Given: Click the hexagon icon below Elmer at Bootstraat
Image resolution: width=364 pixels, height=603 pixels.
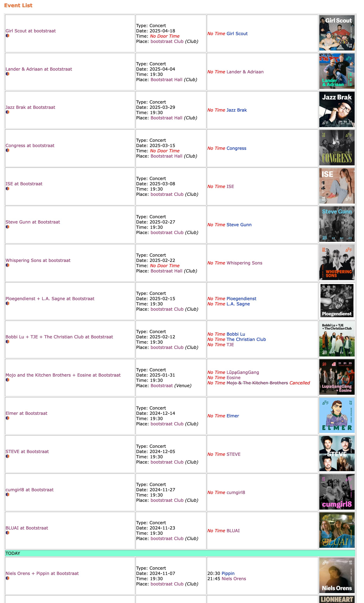Looking at the screenshot, I should [x=8, y=418].
